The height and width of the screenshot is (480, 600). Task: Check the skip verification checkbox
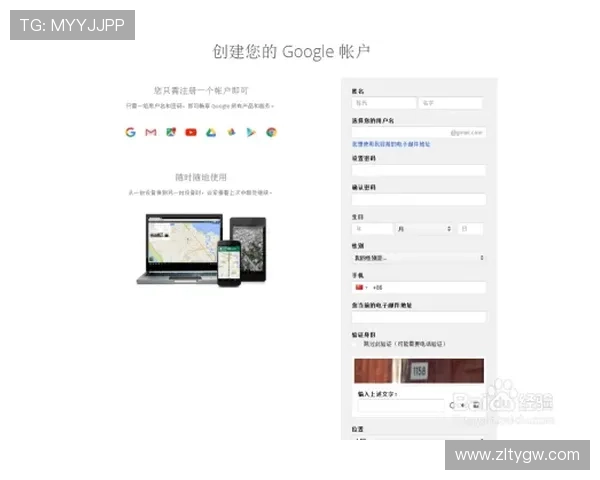coord(355,344)
